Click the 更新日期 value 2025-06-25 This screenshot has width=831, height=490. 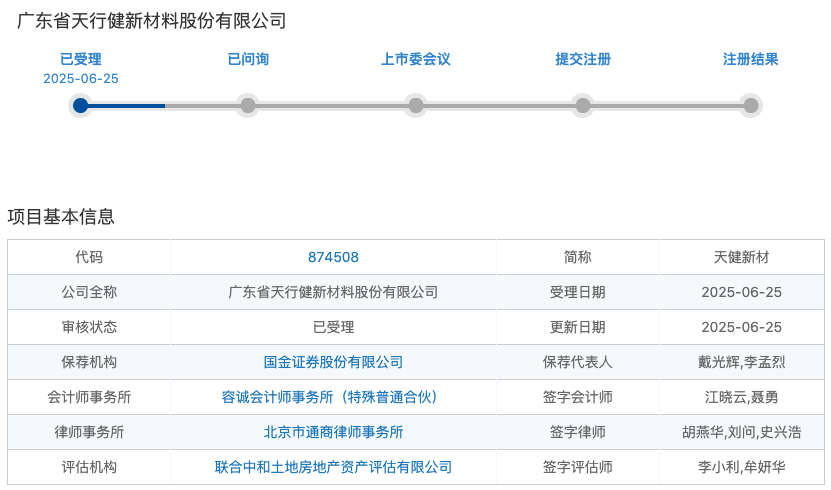pos(741,327)
